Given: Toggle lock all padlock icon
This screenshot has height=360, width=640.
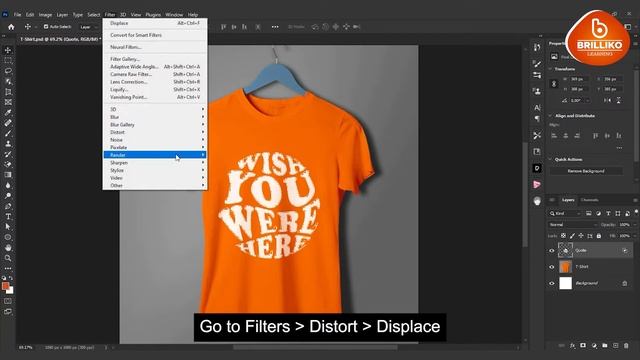Looking at the screenshot, I should click(x=599, y=236).
